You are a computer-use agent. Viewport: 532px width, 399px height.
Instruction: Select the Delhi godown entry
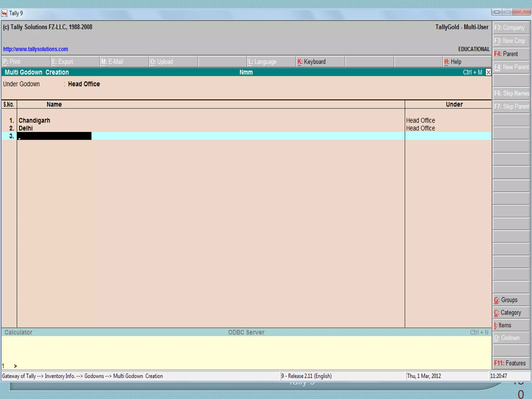point(26,128)
